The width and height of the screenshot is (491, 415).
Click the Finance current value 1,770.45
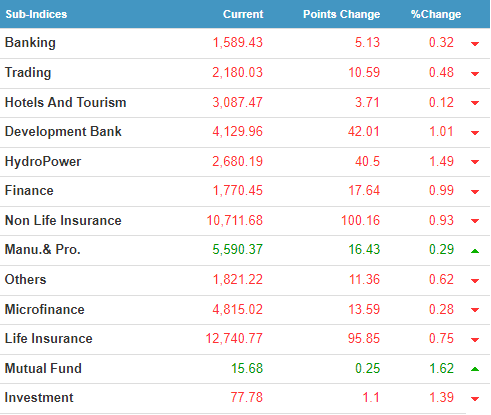point(238,191)
